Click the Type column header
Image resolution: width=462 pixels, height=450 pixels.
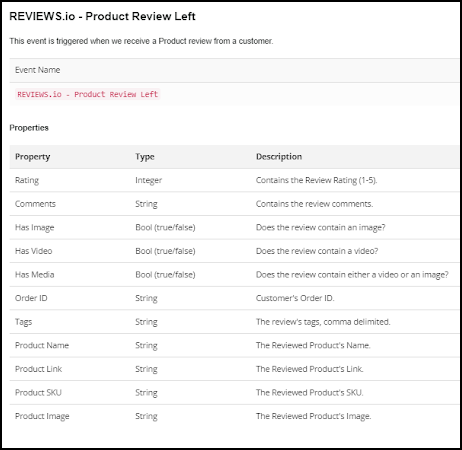pyautogui.click(x=145, y=157)
